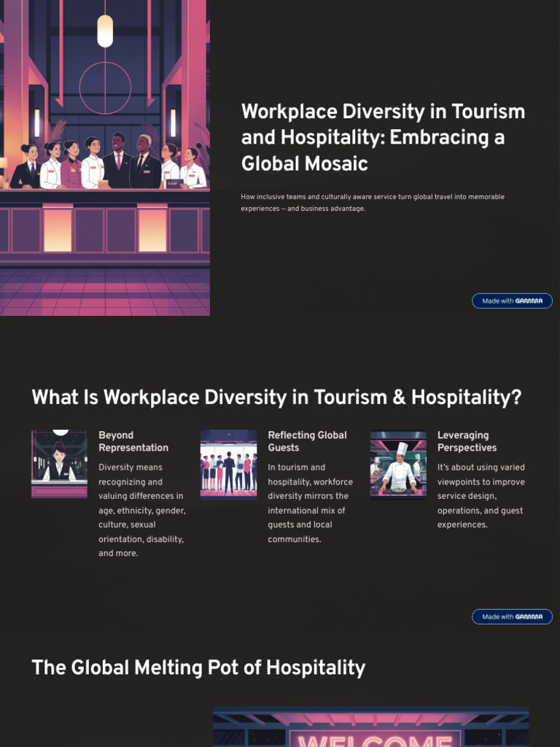Select the paragraph starting 'In tourism and hospitality, workforce'

(x=310, y=503)
